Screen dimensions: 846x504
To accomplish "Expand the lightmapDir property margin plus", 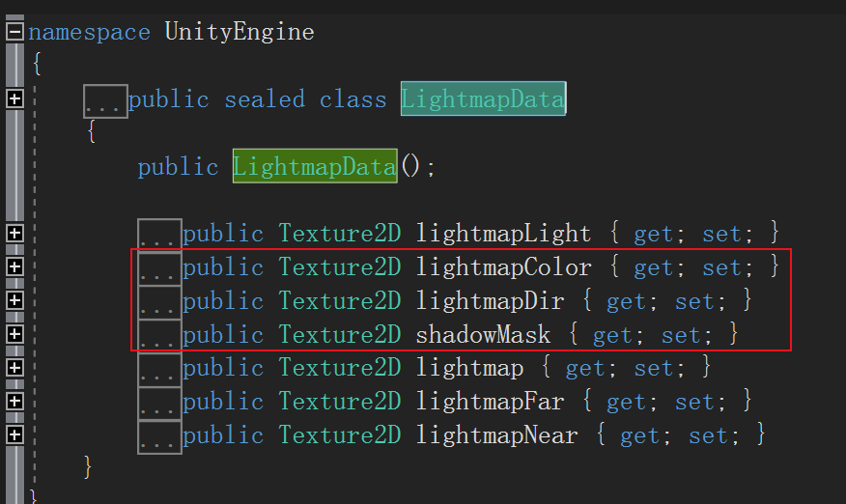I will (x=14, y=300).
